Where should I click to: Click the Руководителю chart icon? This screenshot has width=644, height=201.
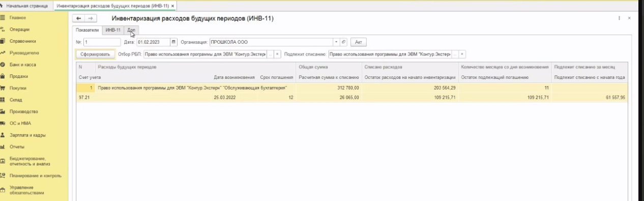coord(3,53)
